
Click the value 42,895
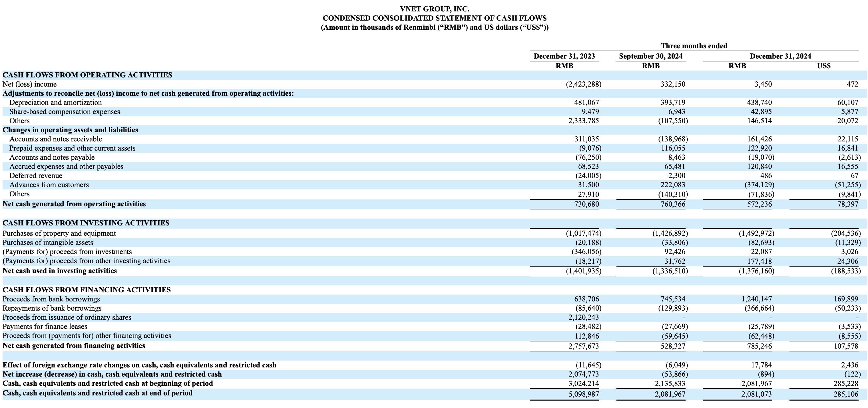761,112
